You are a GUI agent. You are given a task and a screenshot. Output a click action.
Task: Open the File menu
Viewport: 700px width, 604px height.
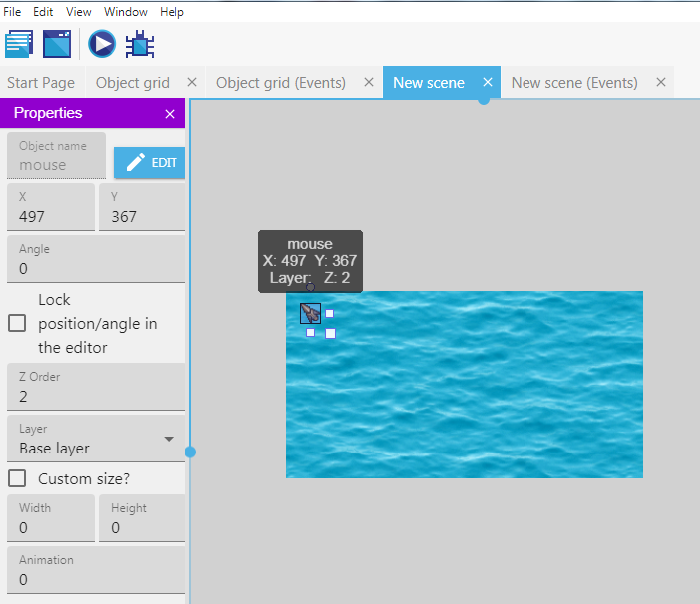tap(12, 12)
